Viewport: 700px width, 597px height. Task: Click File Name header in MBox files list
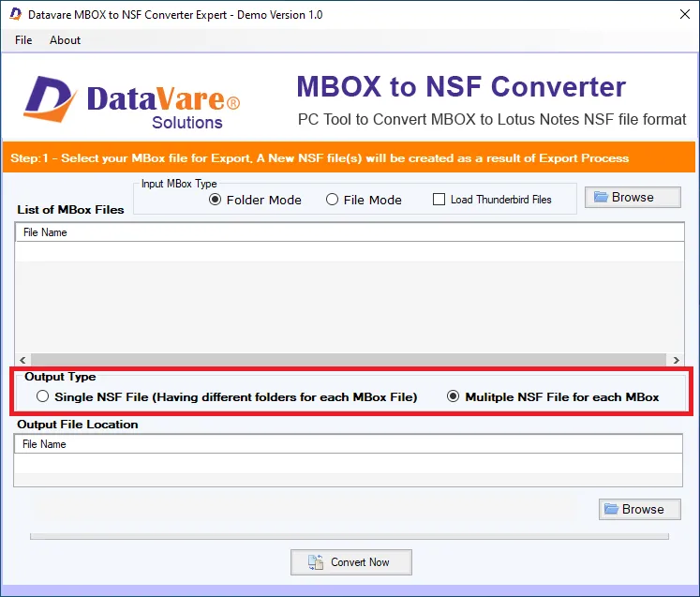350,232
